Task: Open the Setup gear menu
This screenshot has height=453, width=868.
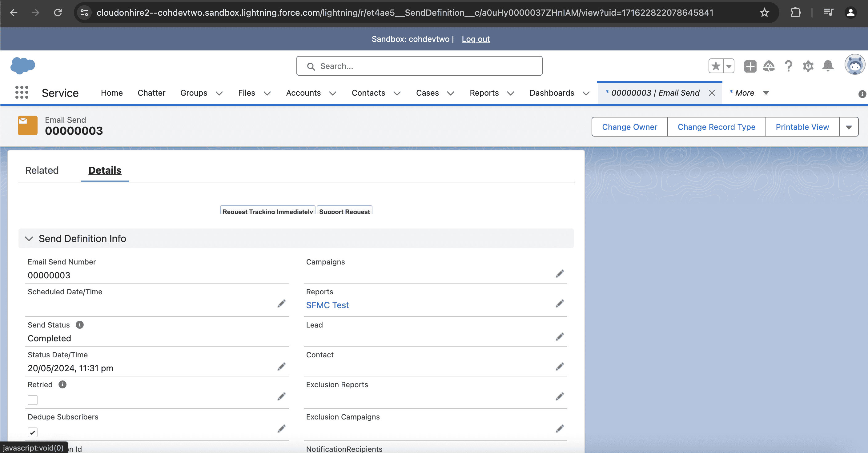Action: pyautogui.click(x=808, y=66)
